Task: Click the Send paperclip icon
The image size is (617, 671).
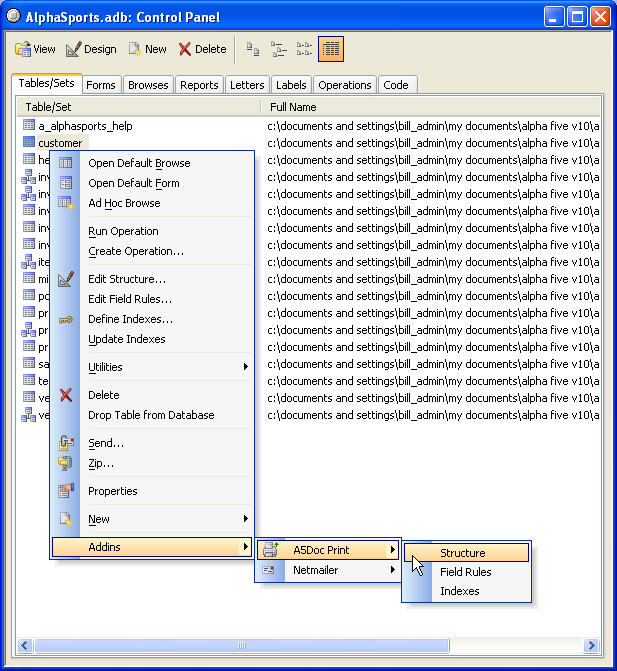Action: click(x=66, y=442)
